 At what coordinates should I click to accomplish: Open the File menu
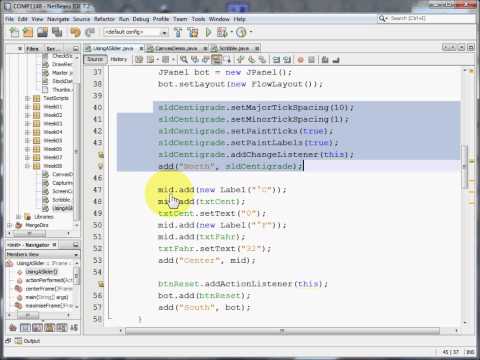(x=9, y=19)
